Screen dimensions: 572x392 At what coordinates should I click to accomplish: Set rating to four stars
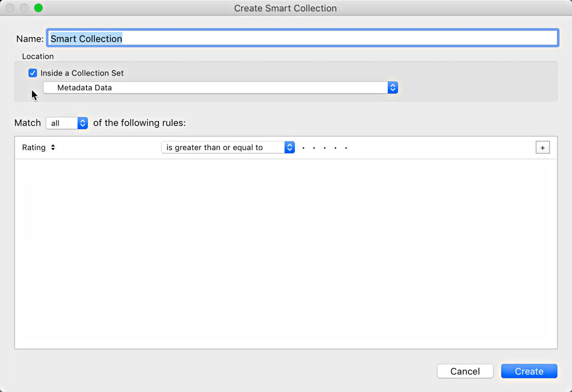[336, 148]
